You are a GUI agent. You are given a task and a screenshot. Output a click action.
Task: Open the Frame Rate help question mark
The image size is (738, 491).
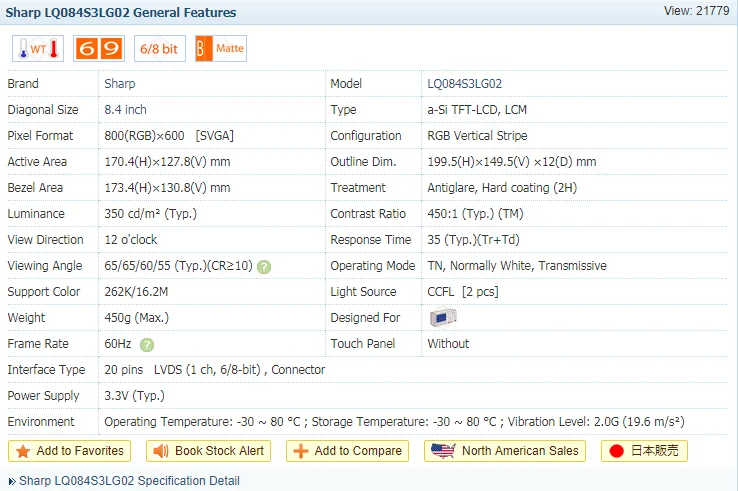click(x=147, y=345)
